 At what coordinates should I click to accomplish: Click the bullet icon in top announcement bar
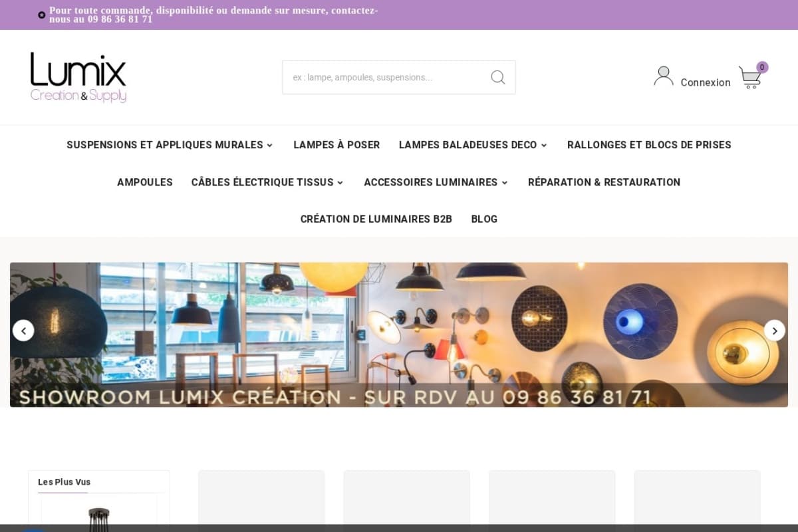(x=42, y=15)
